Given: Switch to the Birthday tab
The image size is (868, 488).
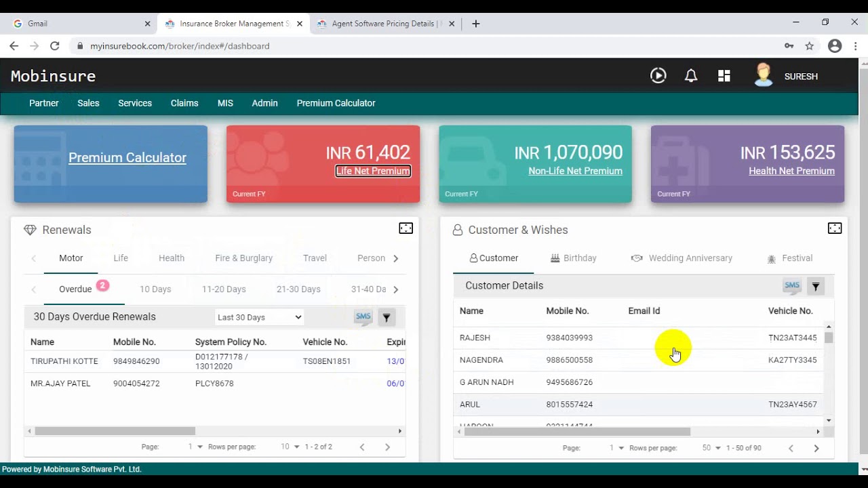Looking at the screenshot, I should [573, 258].
